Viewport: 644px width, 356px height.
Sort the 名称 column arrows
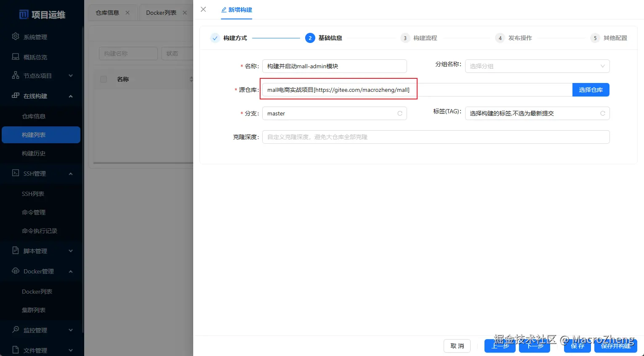pos(191,79)
